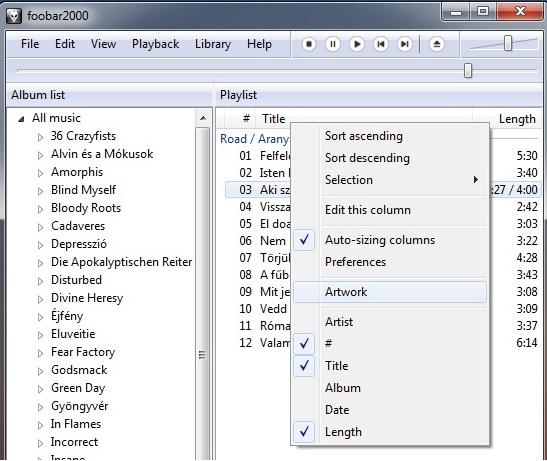Open the File menu

click(30, 44)
